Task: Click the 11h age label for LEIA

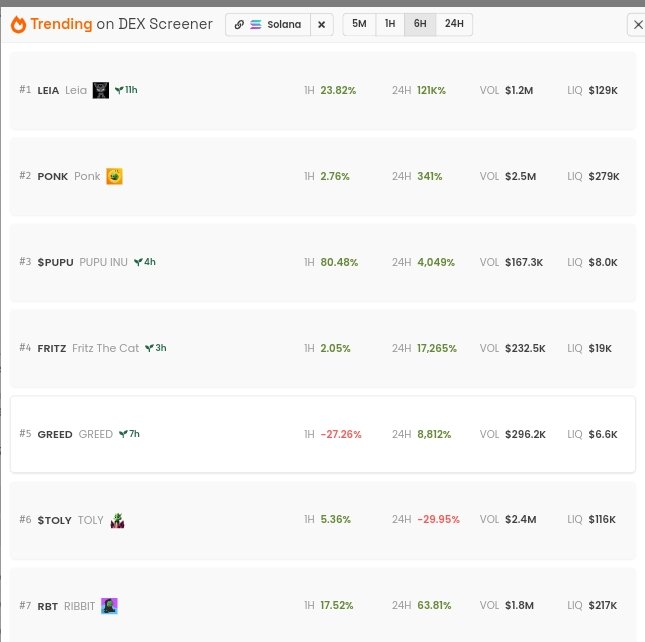Action: pyautogui.click(x=131, y=90)
